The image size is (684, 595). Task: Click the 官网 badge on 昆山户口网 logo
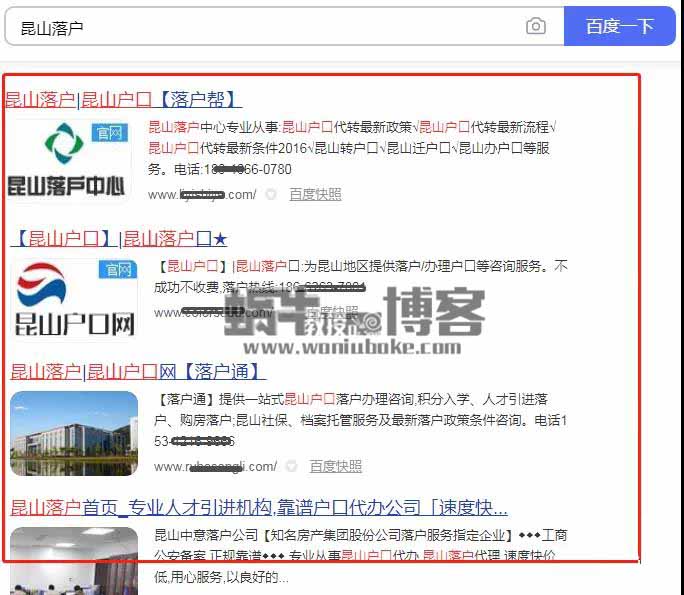pyautogui.click(x=118, y=270)
